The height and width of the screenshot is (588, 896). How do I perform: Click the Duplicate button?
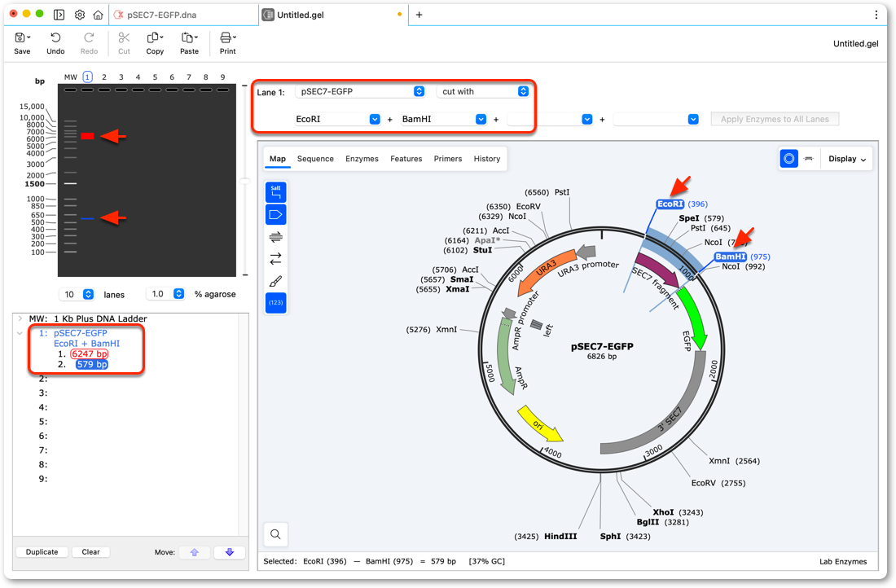point(42,552)
